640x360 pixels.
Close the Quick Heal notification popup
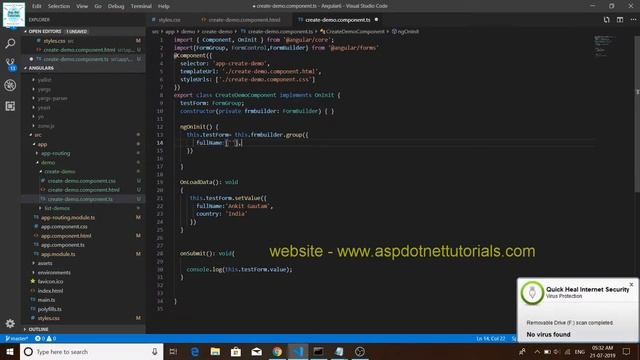[x=631, y=284]
